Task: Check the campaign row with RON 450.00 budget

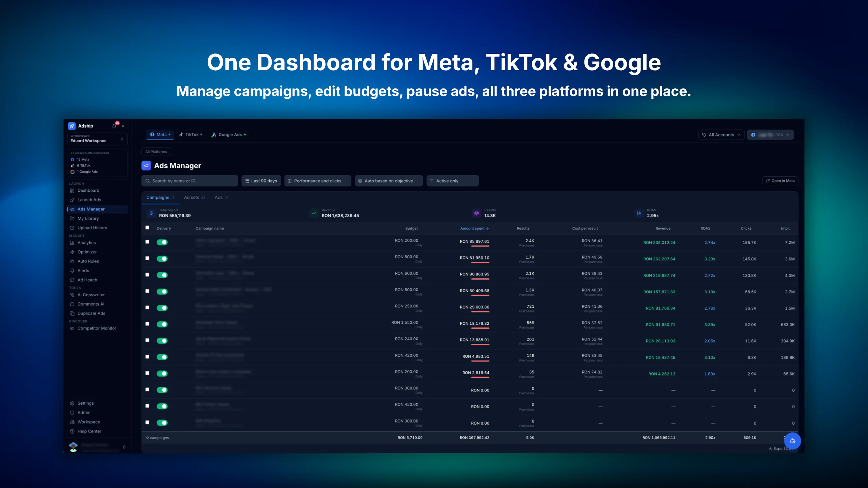Action: (147, 406)
